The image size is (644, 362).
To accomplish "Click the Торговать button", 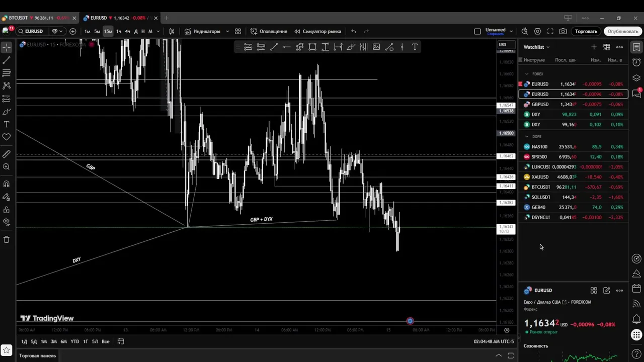I will pyautogui.click(x=586, y=31).
